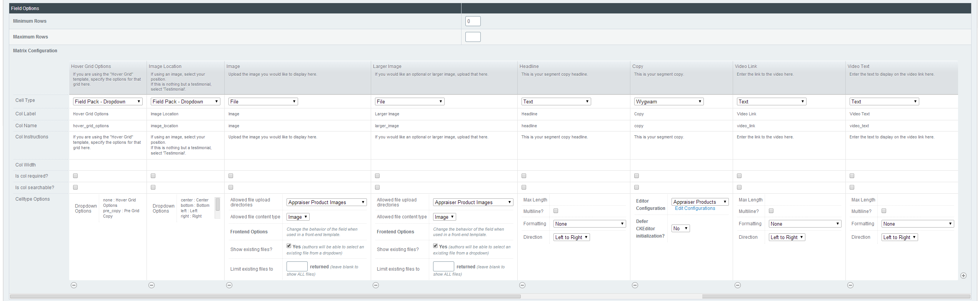Click the Minimum Rows input field
980x301 pixels.
[x=473, y=21]
